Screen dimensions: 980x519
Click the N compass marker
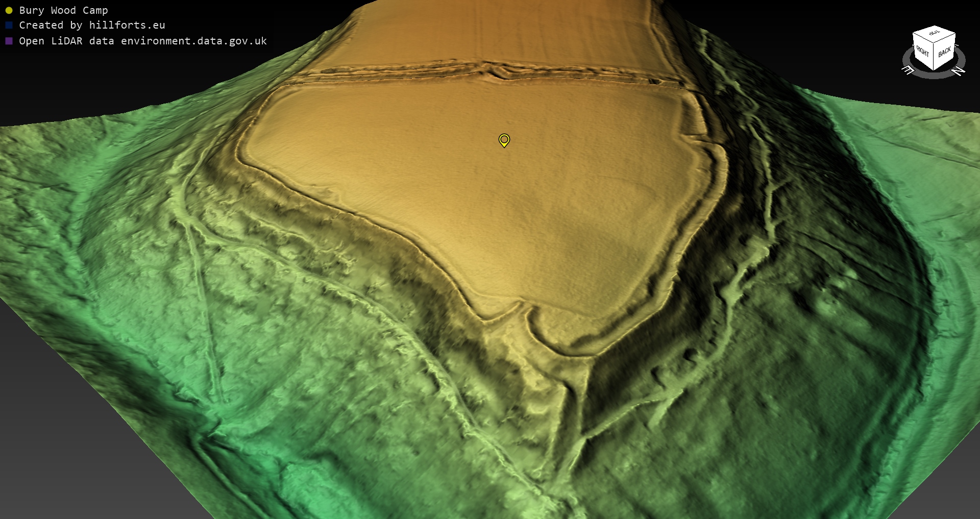click(x=958, y=71)
